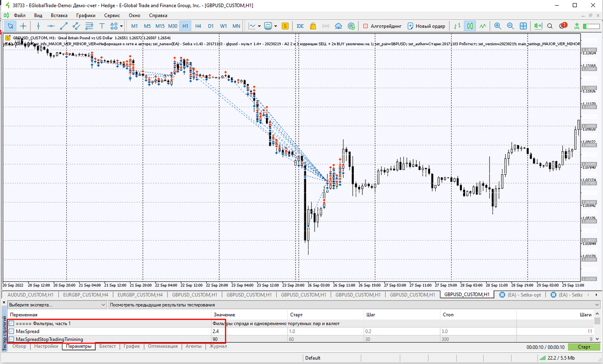603x364 pixels.
Task: Switch to the Оптимизация tab
Action: pos(163,346)
